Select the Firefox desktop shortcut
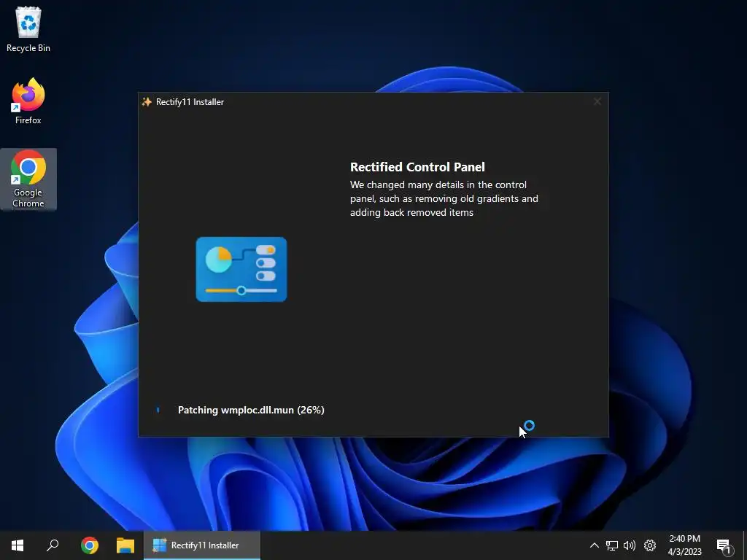Image resolution: width=747 pixels, height=560 pixels. (x=28, y=101)
